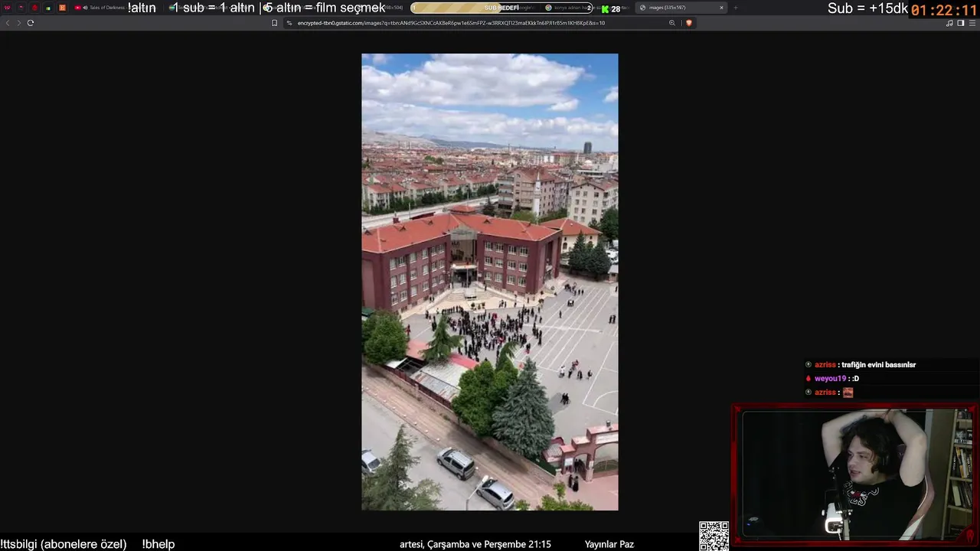Click the '!bhelp' command text
Screen dimensions: 980x551
(x=158, y=544)
